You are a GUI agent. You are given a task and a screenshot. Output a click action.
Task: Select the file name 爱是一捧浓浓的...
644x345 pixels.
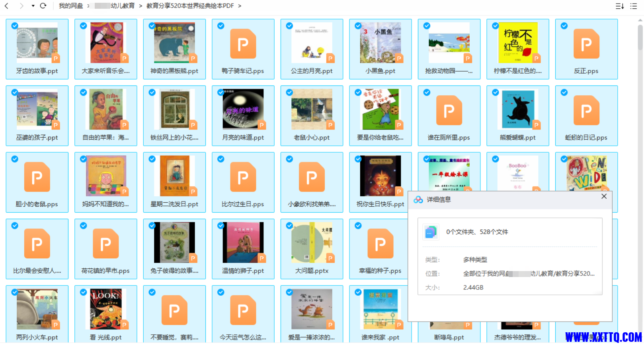click(x=312, y=337)
